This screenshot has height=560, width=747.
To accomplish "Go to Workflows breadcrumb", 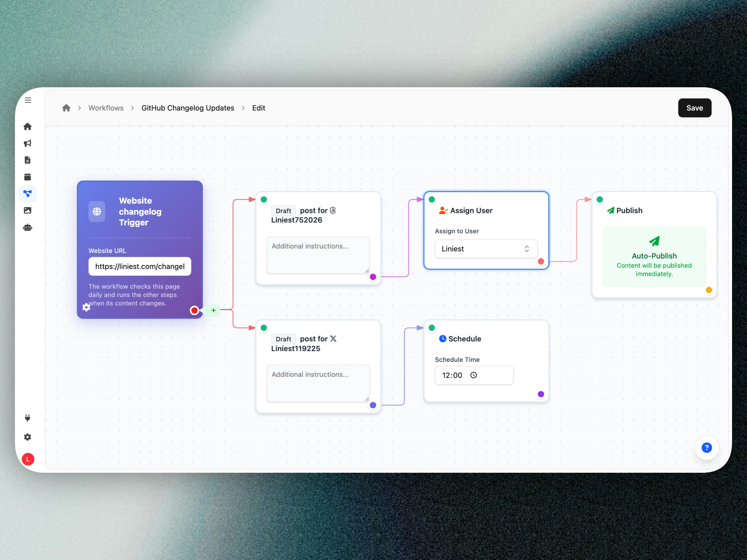I will pos(106,108).
